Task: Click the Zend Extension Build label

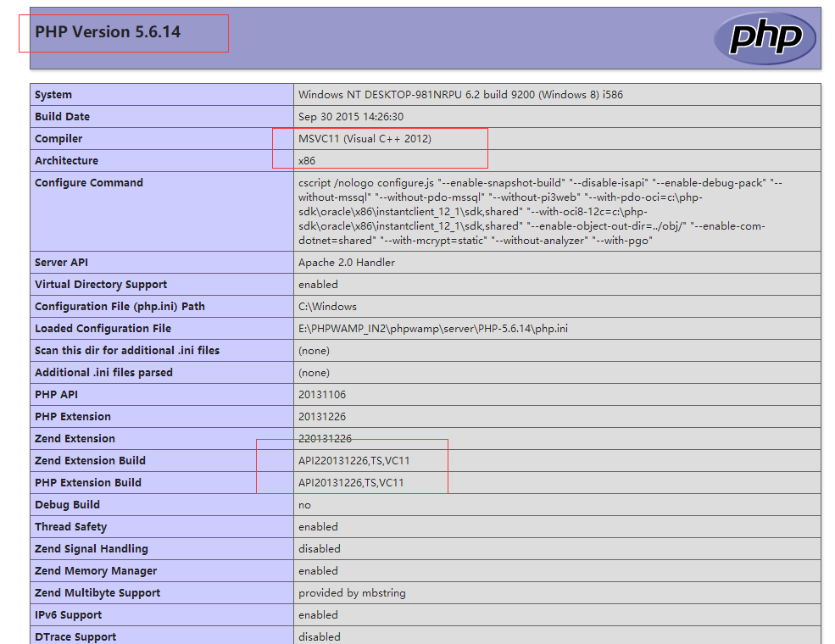Action: pos(90,460)
